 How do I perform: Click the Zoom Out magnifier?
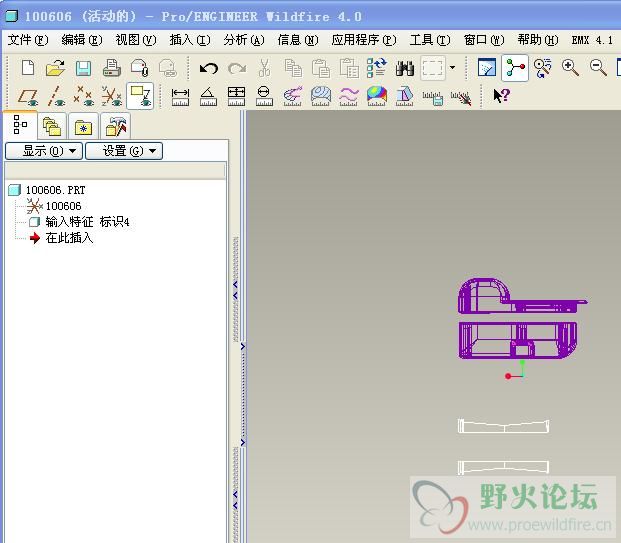click(598, 68)
